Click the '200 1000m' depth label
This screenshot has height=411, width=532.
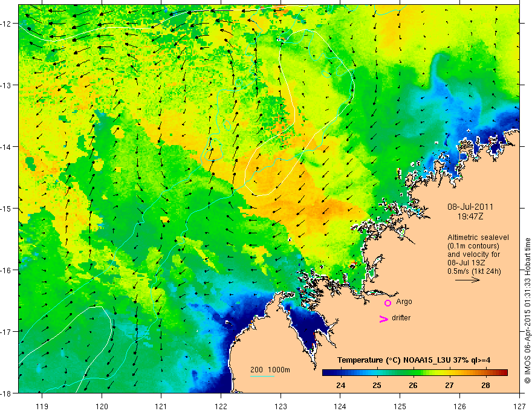pos(270,370)
